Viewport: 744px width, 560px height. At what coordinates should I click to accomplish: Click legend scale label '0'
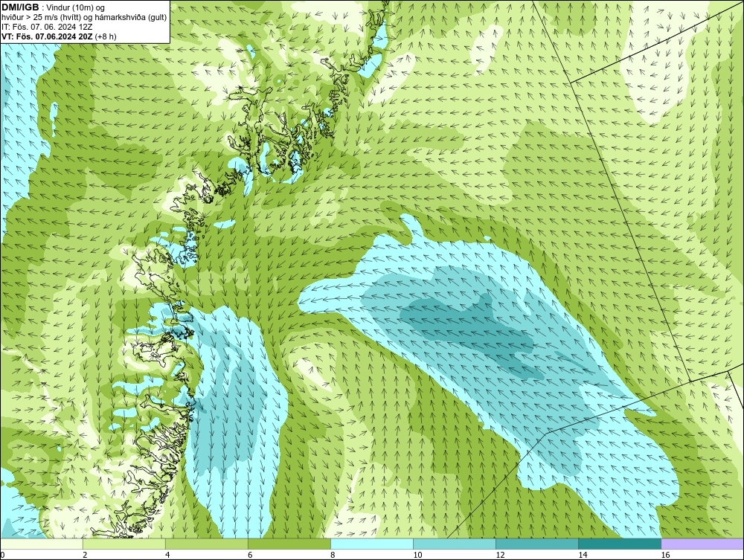point(2,555)
